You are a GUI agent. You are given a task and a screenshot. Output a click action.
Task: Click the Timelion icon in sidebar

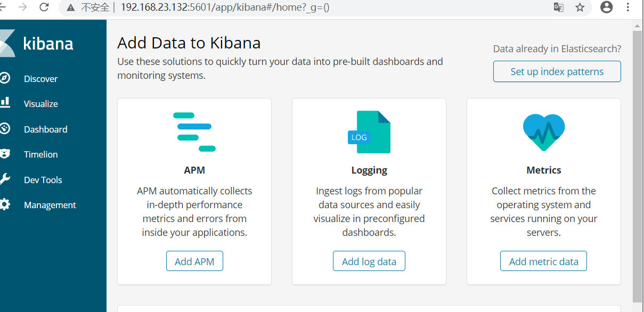tap(5, 154)
